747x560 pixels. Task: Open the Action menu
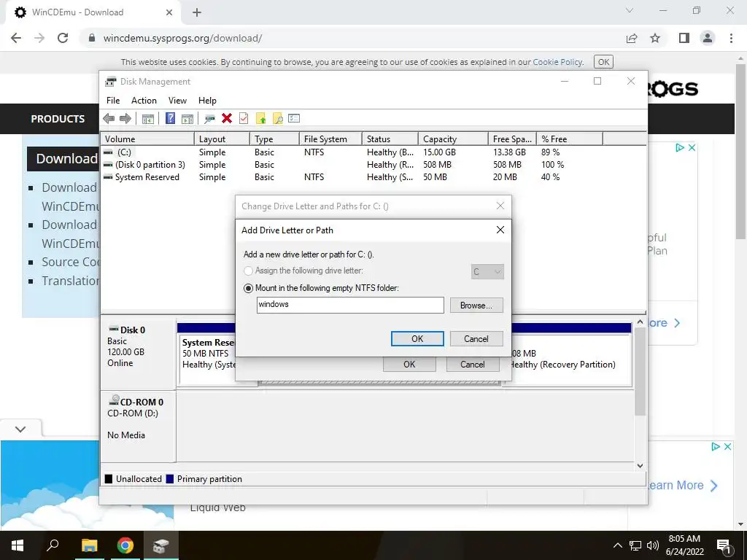point(144,101)
